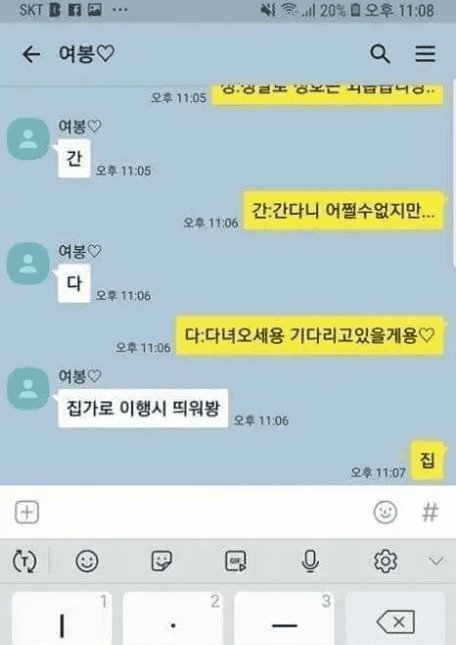This screenshot has height=645, width=456.
Task: Open chat search with magnifier icon
Action: click(380, 54)
